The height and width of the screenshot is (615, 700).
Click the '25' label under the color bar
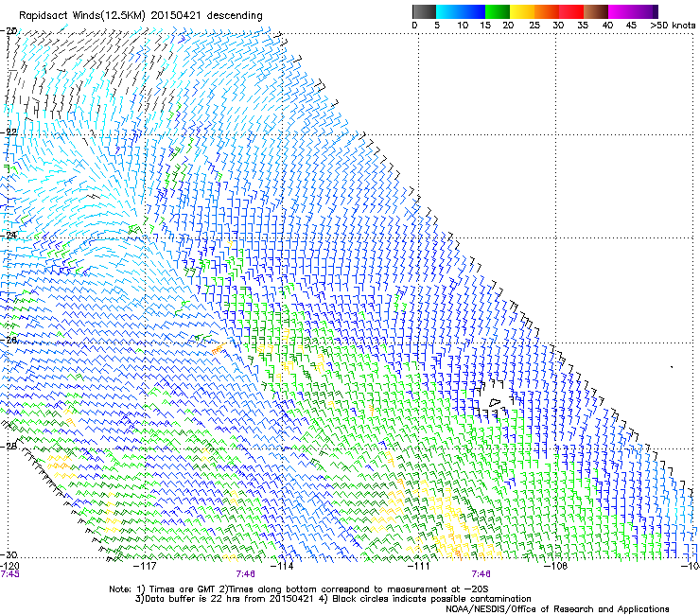(x=534, y=26)
